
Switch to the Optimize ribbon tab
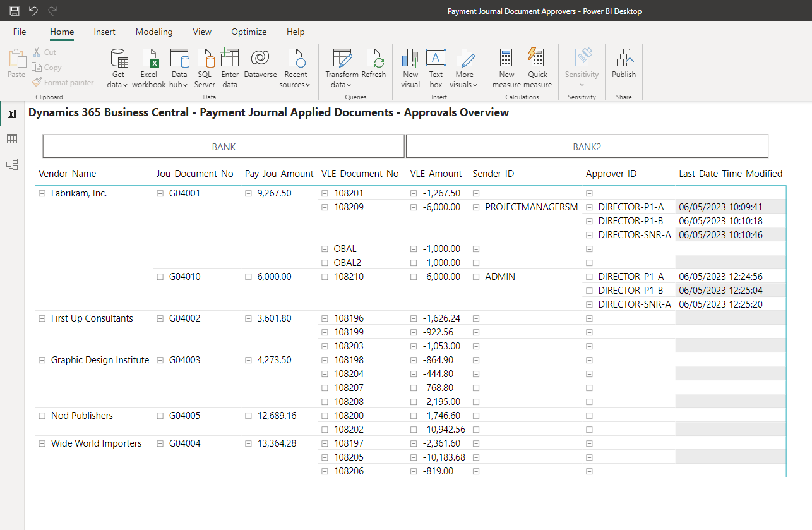[249, 32]
